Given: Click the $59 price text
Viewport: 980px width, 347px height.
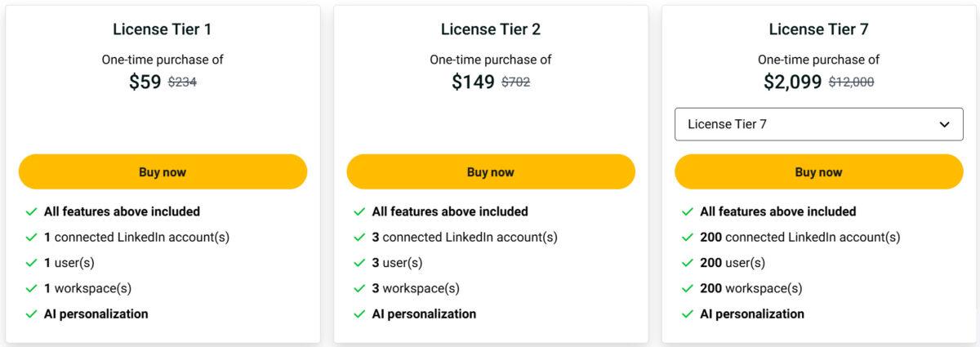Looking at the screenshot, I should click(145, 82).
